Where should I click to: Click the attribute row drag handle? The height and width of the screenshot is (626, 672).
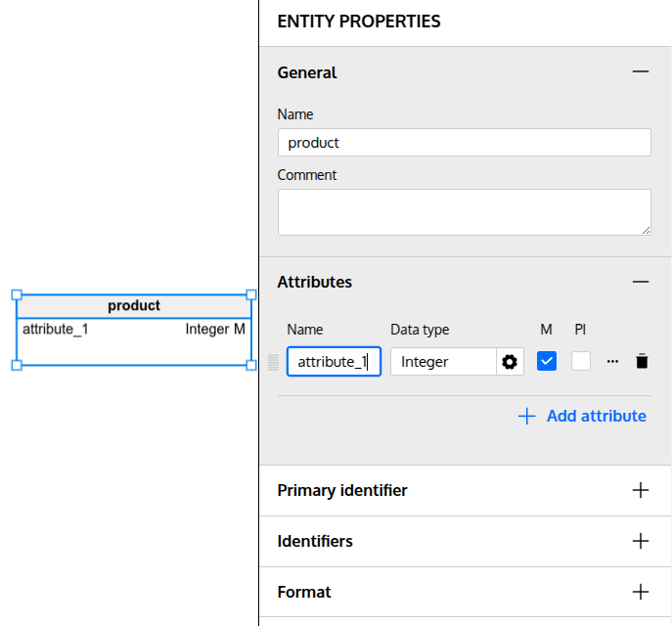coord(274,362)
